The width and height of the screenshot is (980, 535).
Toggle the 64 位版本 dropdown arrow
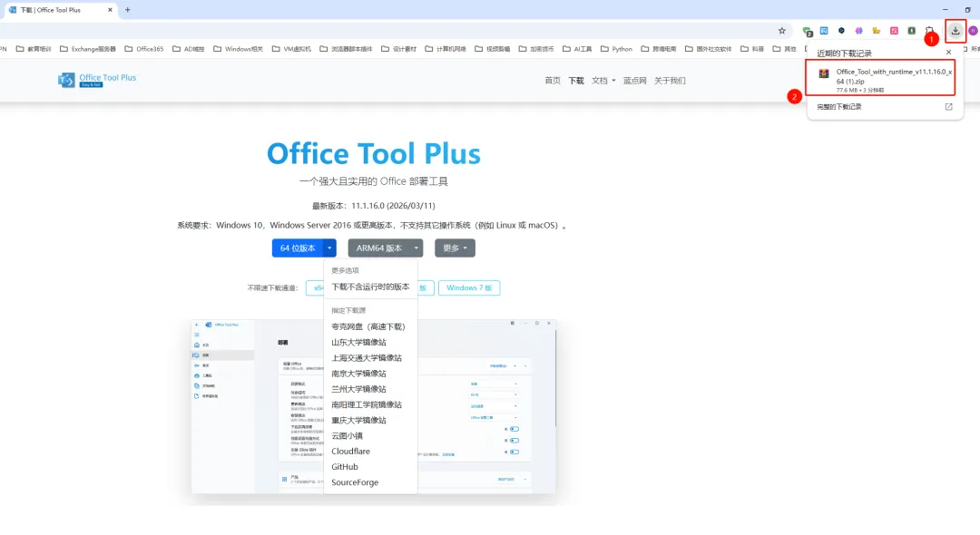pos(329,248)
